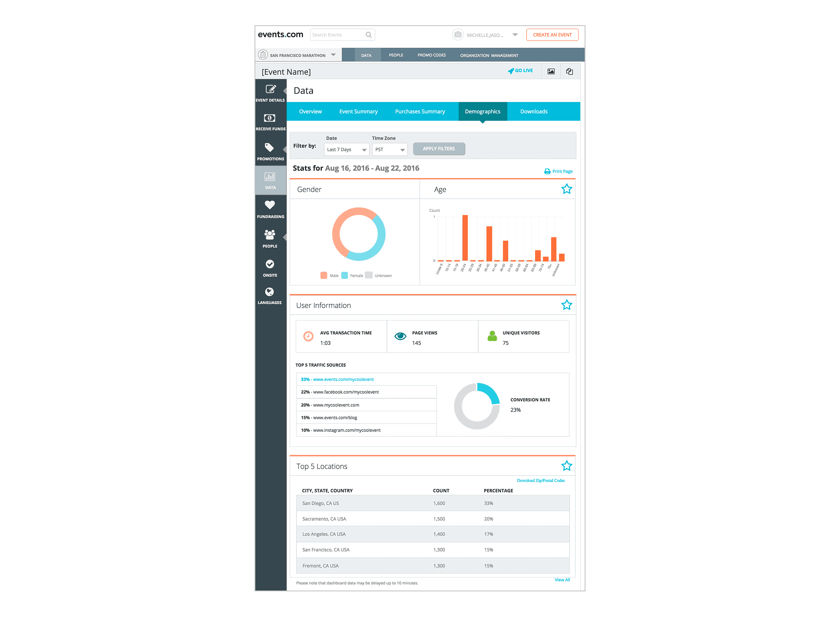Open the Onsite checkmark icon
The height and width of the screenshot is (630, 840).
point(270,264)
